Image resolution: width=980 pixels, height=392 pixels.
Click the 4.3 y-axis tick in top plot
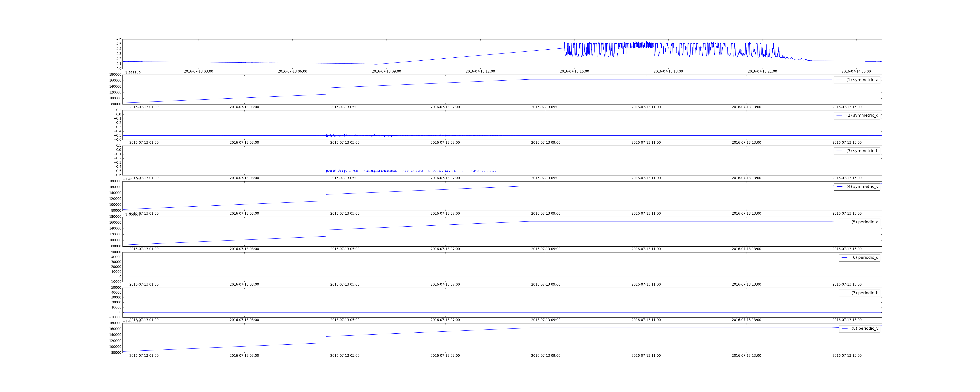[119, 54]
